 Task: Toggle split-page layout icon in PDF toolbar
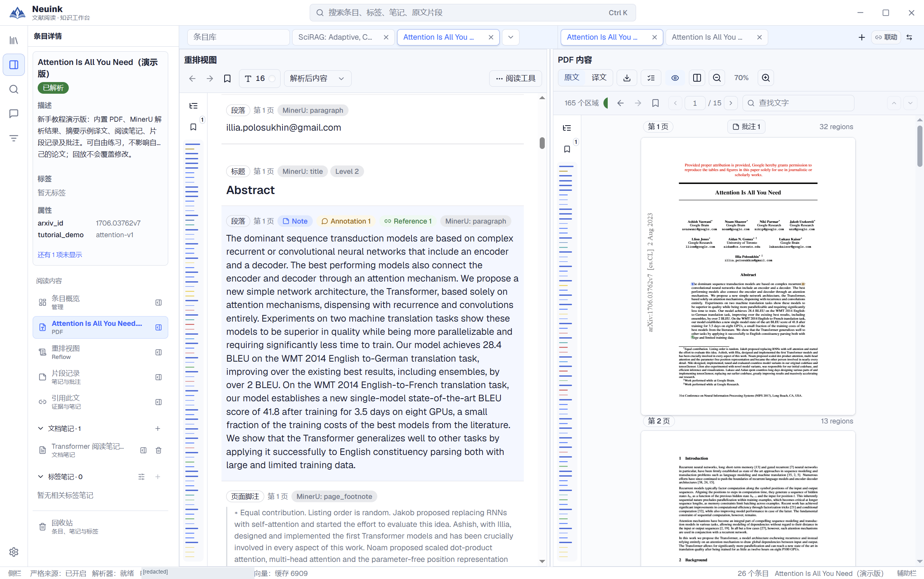(x=697, y=78)
